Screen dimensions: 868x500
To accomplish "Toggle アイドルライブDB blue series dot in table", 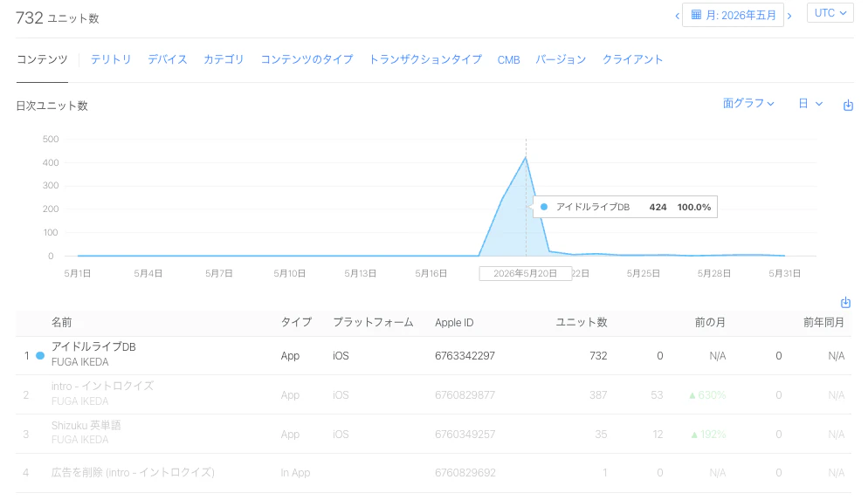I will click(40, 356).
